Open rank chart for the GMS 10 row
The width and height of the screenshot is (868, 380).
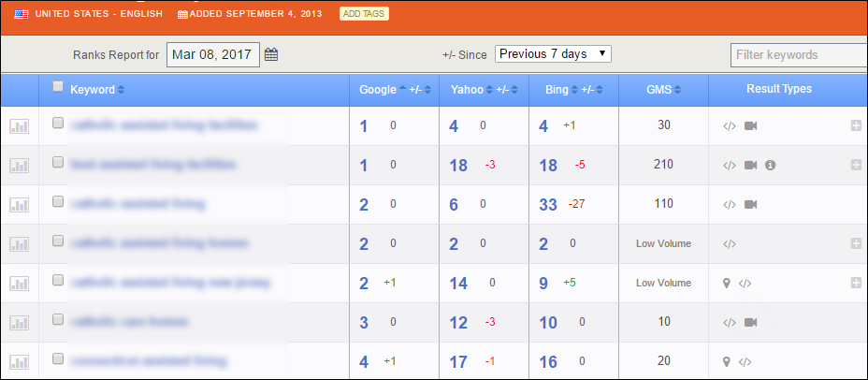20,323
